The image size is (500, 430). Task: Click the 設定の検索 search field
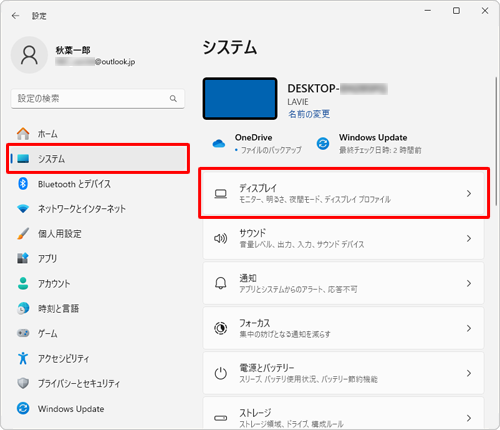(x=98, y=99)
